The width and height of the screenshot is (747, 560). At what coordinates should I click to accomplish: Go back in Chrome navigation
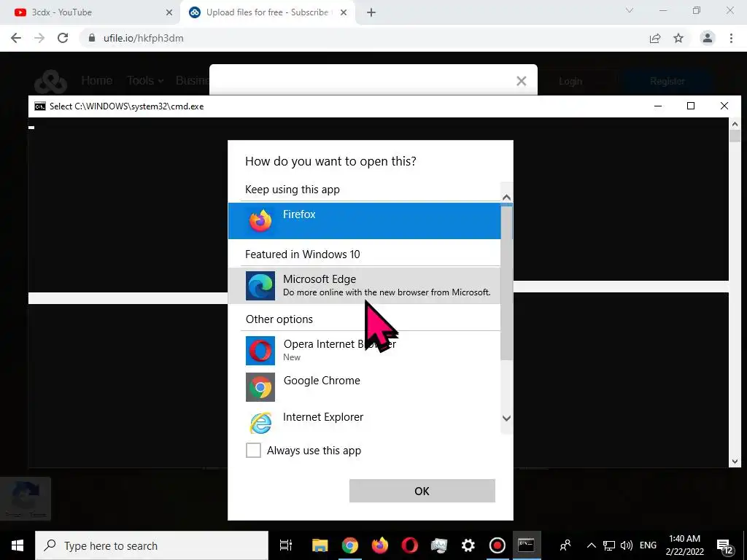coord(16,38)
